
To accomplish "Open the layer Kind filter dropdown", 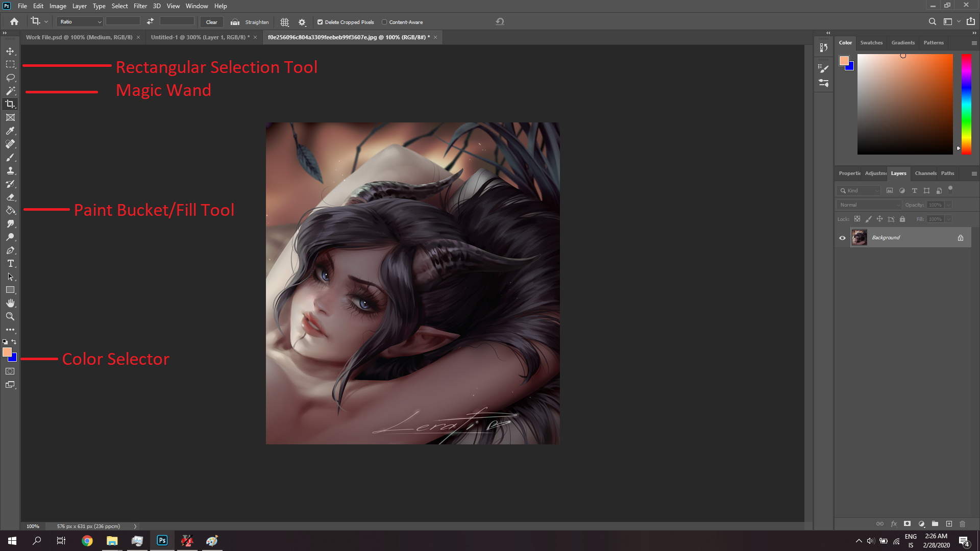I will [859, 190].
